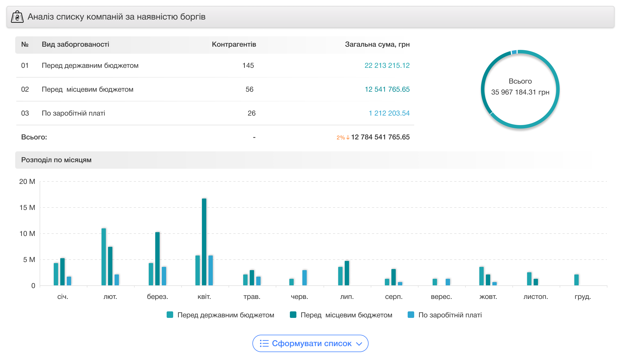Select row По заробітній платі
This screenshot has width=621, height=364.
pos(73,113)
